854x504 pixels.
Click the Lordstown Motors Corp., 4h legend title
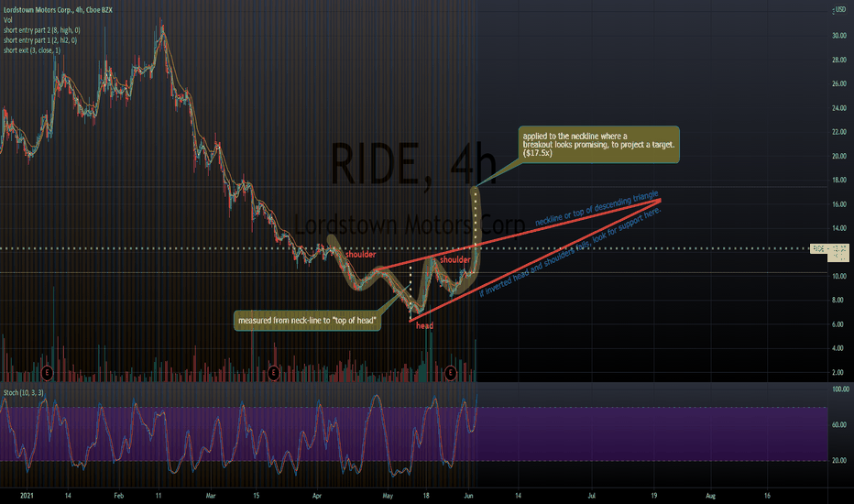[x=58, y=10]
